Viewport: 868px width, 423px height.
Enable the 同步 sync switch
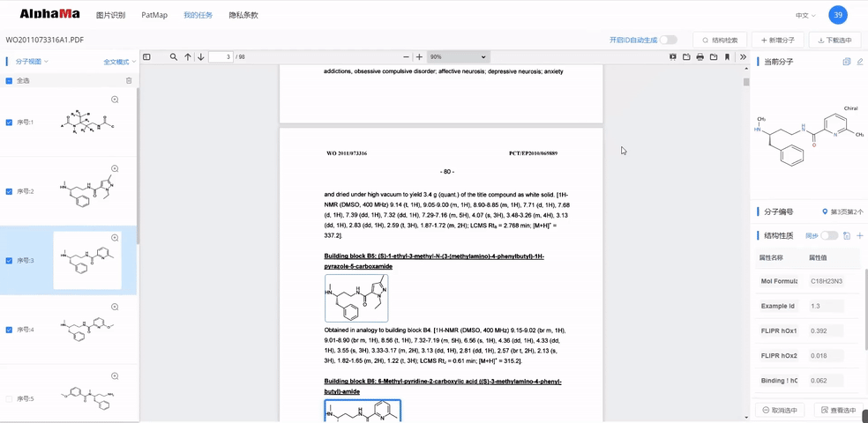pos(829,235)
